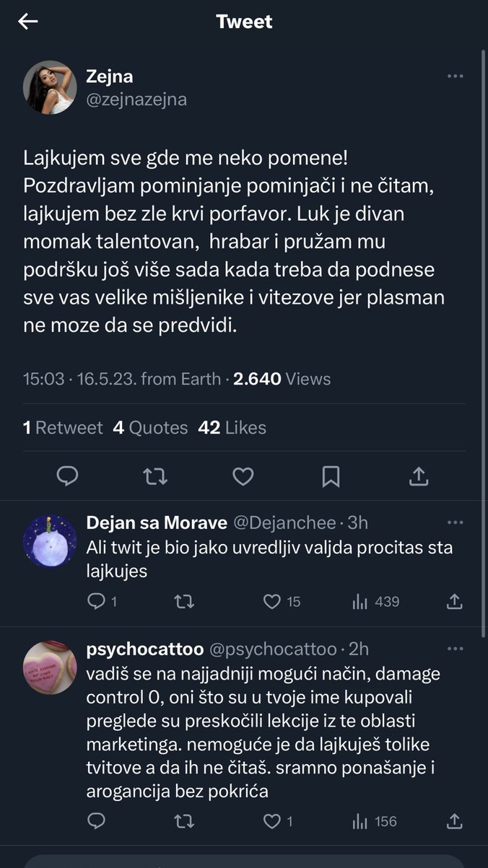The height and width of the screenshot is (868, 488).
Task: Share Zejna's main tweet
Action: click(419, 475)
